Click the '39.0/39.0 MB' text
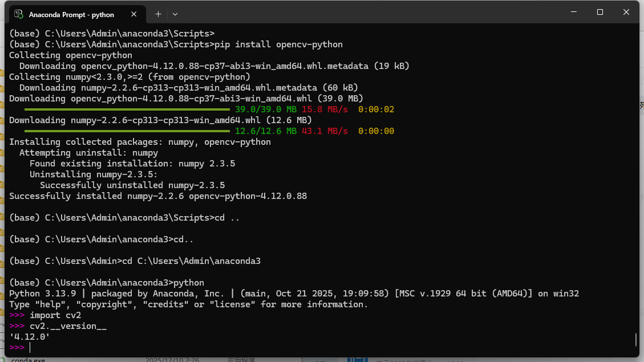The height and width of the screenshot is (362, 644). point(266,109)
